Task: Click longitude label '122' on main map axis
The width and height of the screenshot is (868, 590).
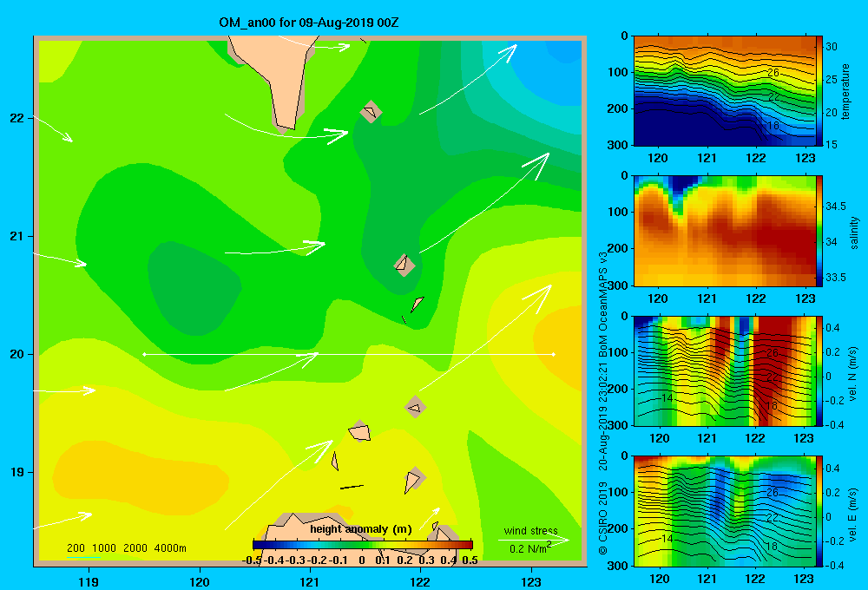Action: [x=421, y=581]
